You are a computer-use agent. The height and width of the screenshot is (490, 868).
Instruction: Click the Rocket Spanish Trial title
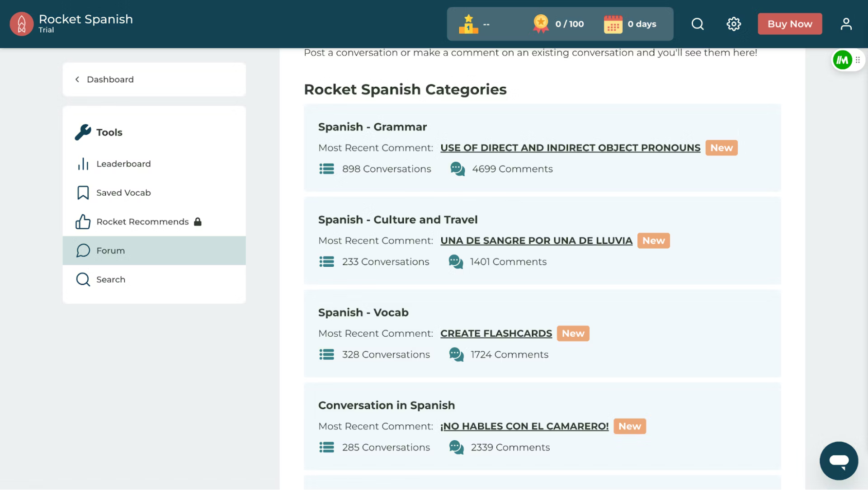(x=85, y=24)
